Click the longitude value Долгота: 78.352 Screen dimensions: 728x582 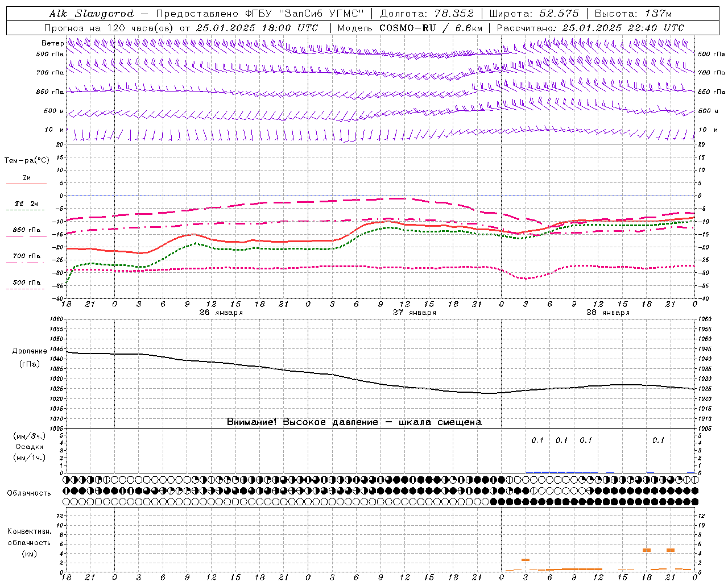426,14
